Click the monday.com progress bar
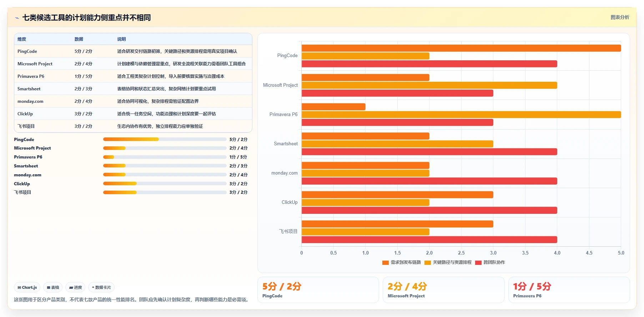 click(x=165, y=175)
